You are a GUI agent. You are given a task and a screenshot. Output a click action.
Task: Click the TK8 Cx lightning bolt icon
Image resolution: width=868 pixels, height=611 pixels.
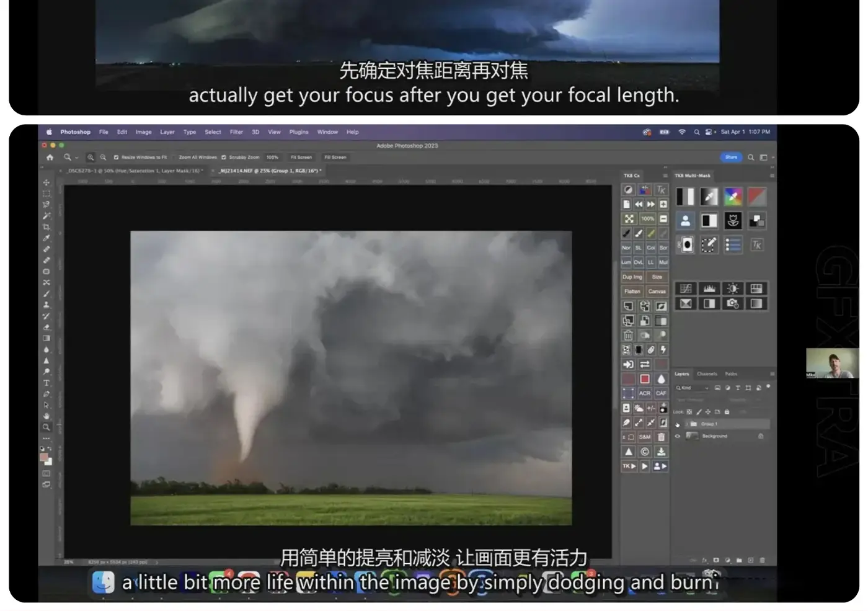pos(663,350)
